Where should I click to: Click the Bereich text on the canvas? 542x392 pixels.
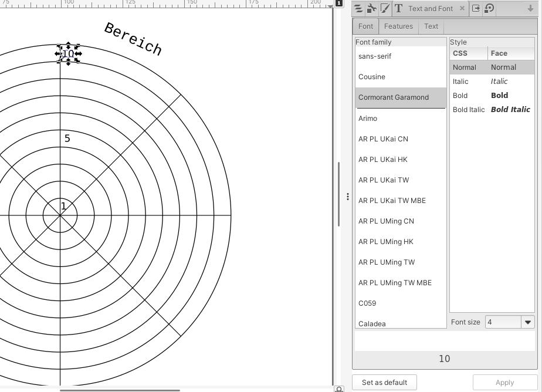pyautogui.click(x=133, y=39)
